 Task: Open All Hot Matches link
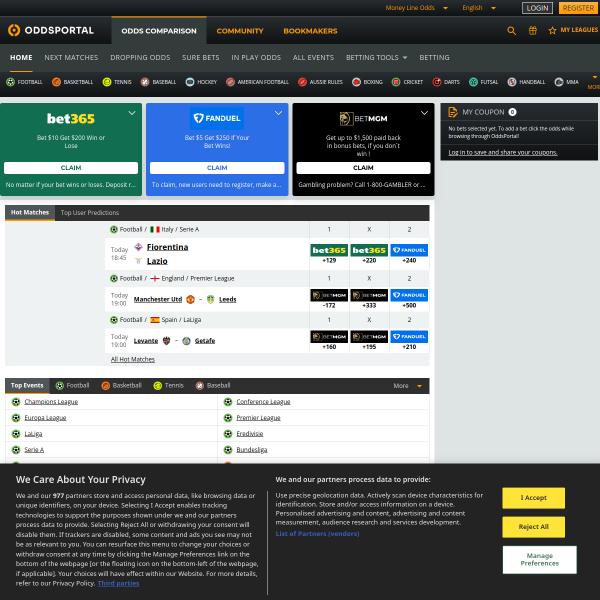tap(133, 359)
